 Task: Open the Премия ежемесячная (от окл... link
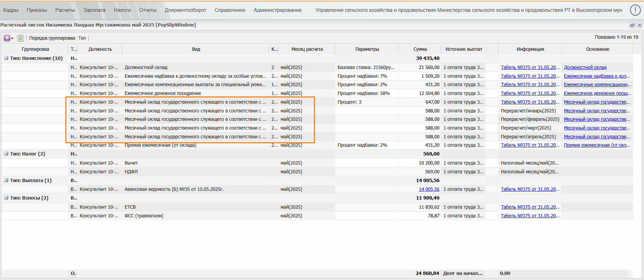click(x=597, y=145)
